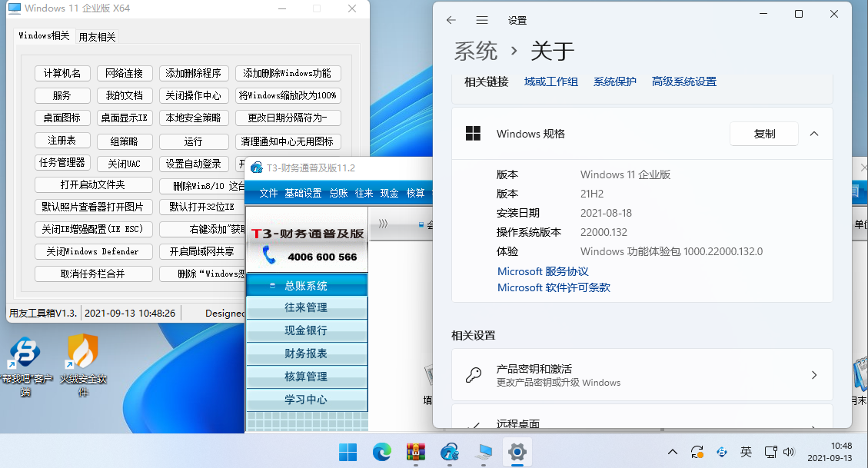
Task: Open Microsoft Edge from the taskbar
Action: [x=382, y=452]
